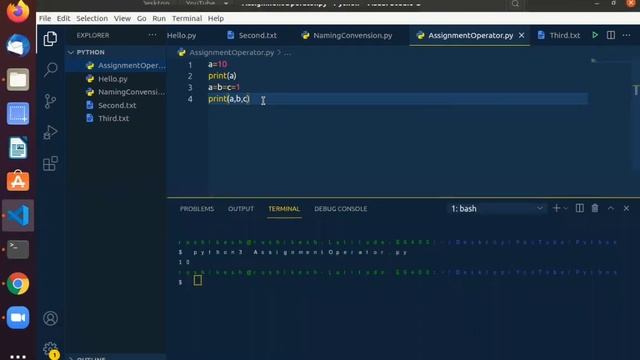Image resolution: width=640 pixels, height=360 pixels.
Task: Click AssignmentOperator.py in the breadcrumb
Action: click(x=231, y=52)
